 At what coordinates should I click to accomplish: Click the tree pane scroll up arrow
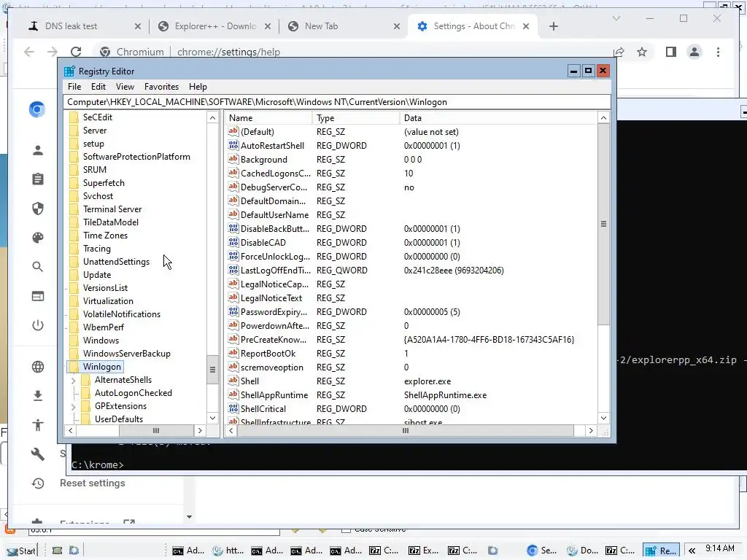[212, 117]
